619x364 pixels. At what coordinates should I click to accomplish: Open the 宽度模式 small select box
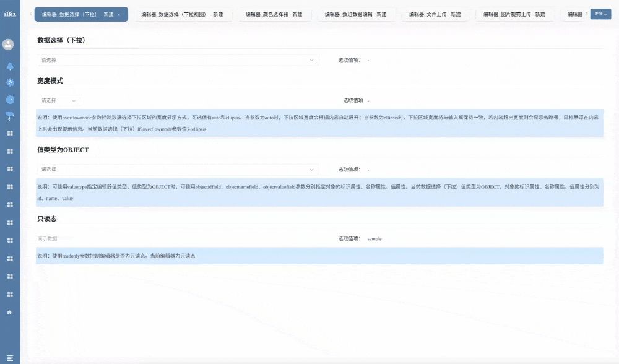click(58, 100)
